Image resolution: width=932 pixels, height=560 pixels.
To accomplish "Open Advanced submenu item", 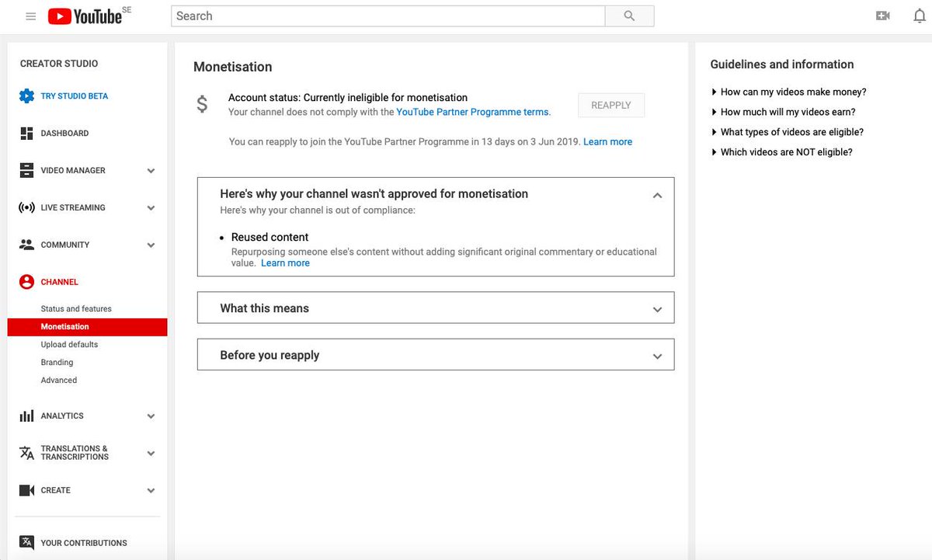I will 59,381.
